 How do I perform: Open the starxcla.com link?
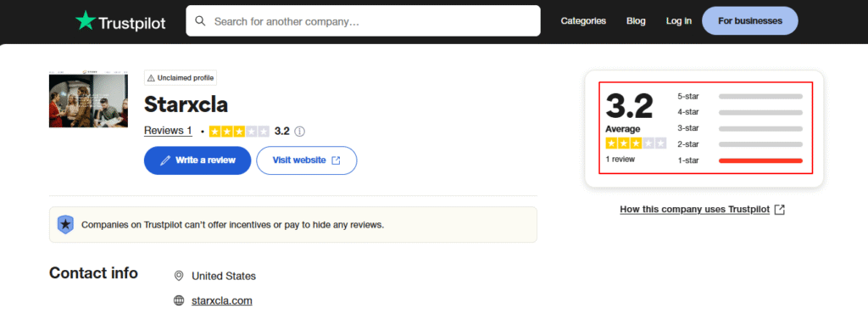(x=222, y=300)
